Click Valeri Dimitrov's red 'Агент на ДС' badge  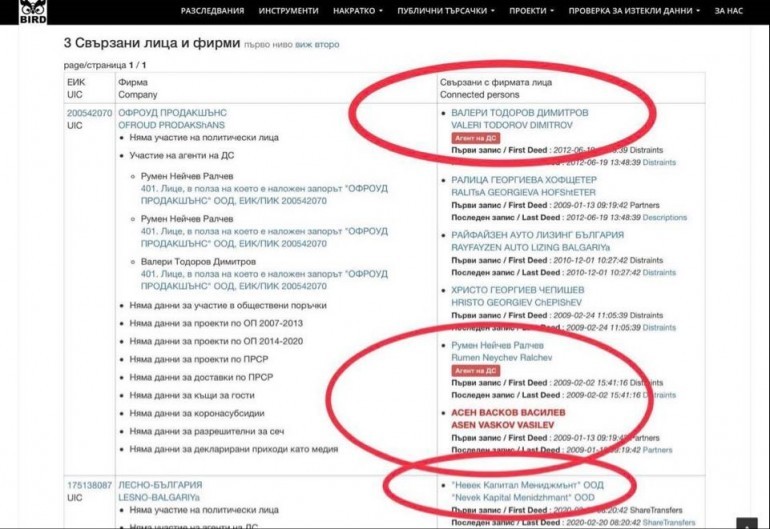pyautogui.click(x=475, y=138)
